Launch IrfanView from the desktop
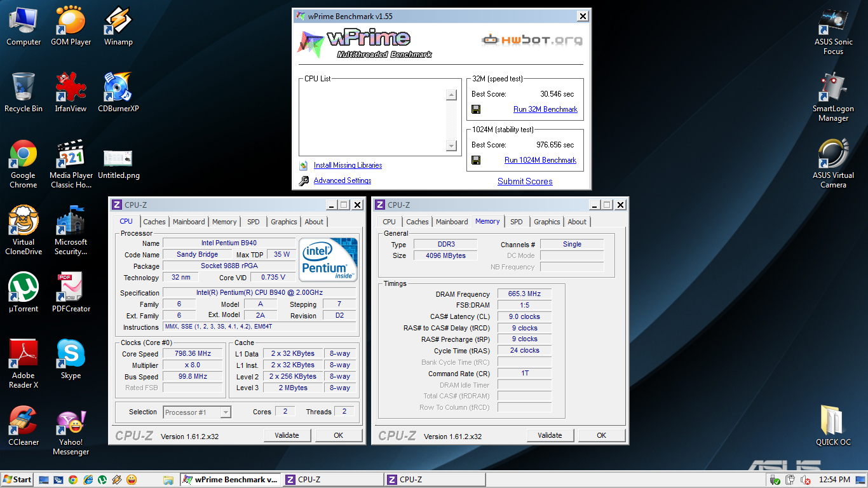This screenshot has width=868, height=488. click(x=71, y=93)
